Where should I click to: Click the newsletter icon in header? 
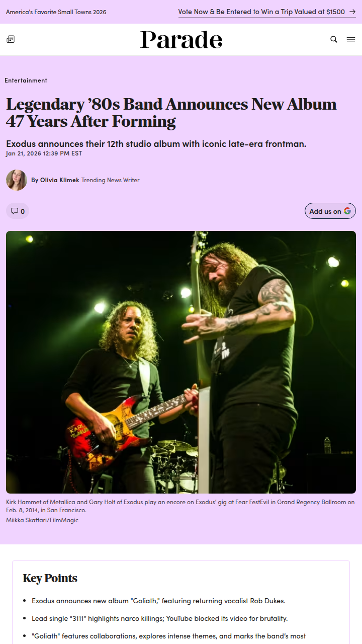pyautogui.click(x=11, y=39)
